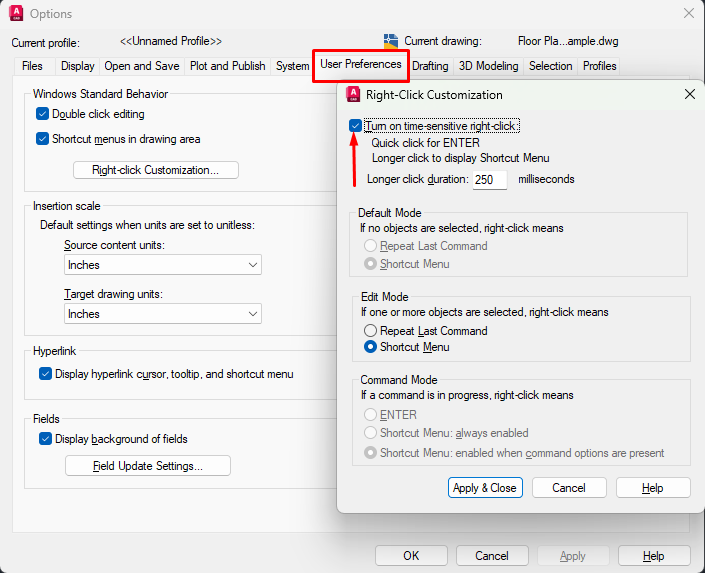
Task: Click the AutoCAD logo in Right-Click Customization title
Action: click(x=353, y=94)
